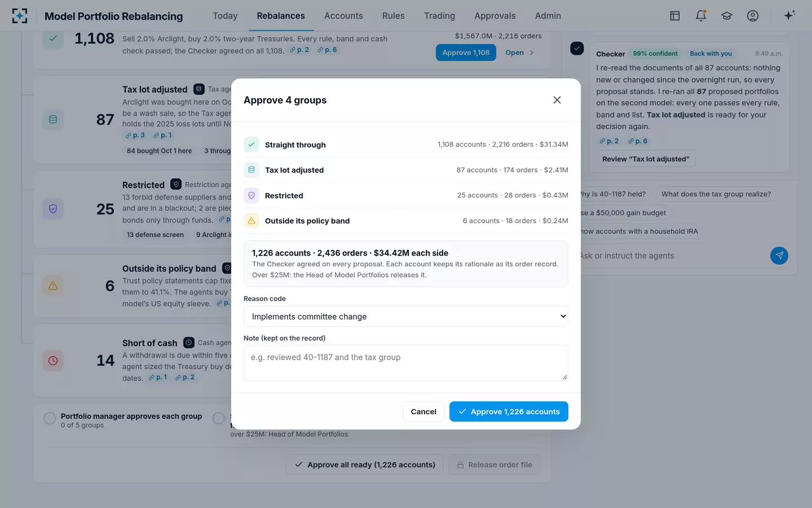
Task: Toggle the sparkle AI assistant icon
Action: (789, 16)
